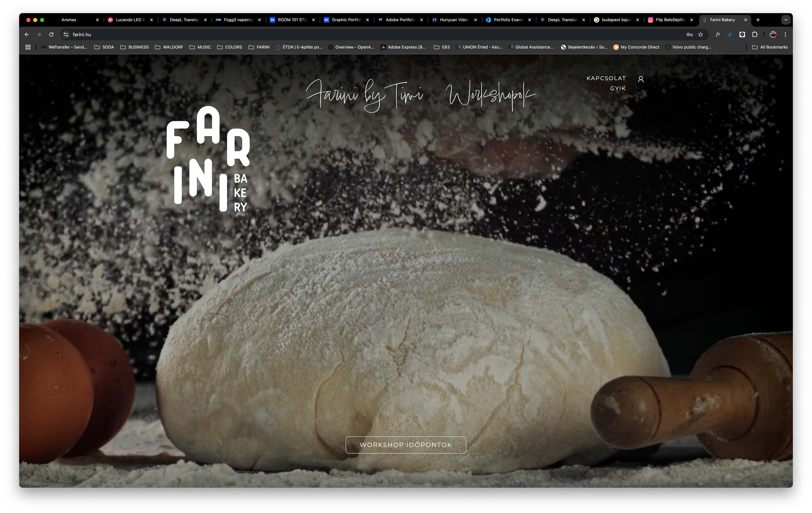Switch to the Hunyuan Video tab
812x513 pixels.
click(x=454, y=20)
